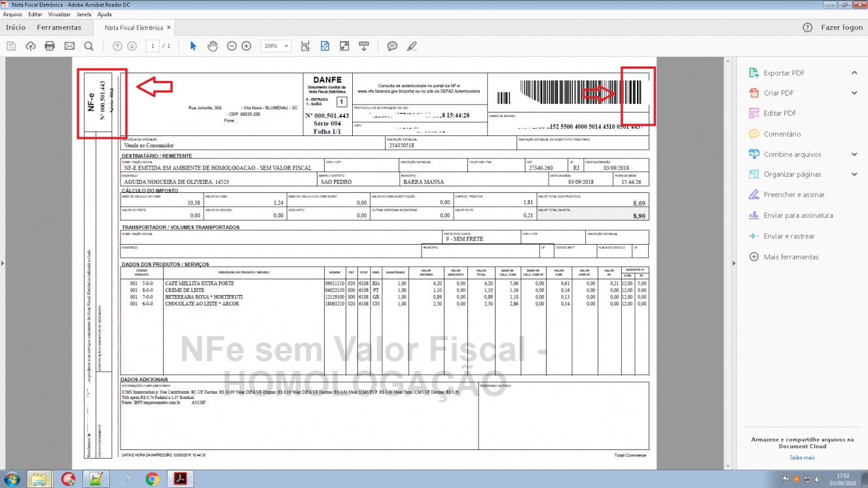Select the hand pan tool
This screenshot has width=868, height=488.
(212, 46)
